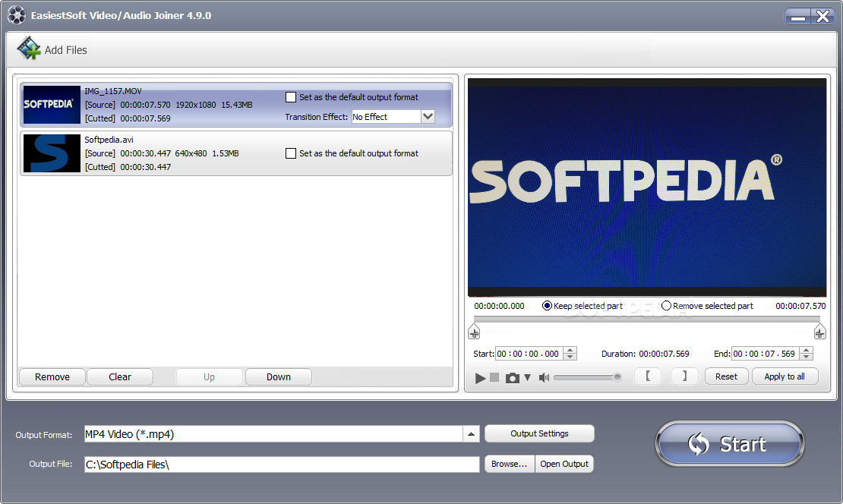Click the 640x480 resolution text
Viewport: 843px width, 504px height.
point(191,153)
